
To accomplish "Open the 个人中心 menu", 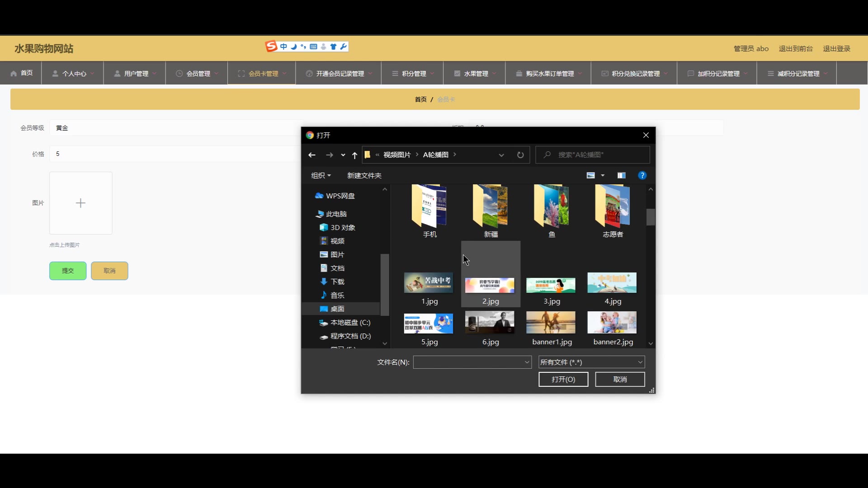I will 73,73.
